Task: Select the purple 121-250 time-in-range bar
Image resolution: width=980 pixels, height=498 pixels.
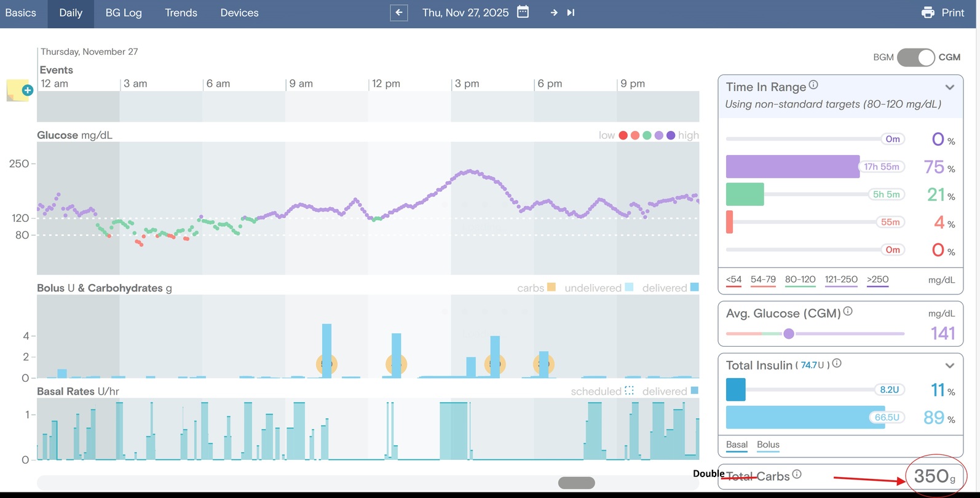Action: (x=792, y=167)
